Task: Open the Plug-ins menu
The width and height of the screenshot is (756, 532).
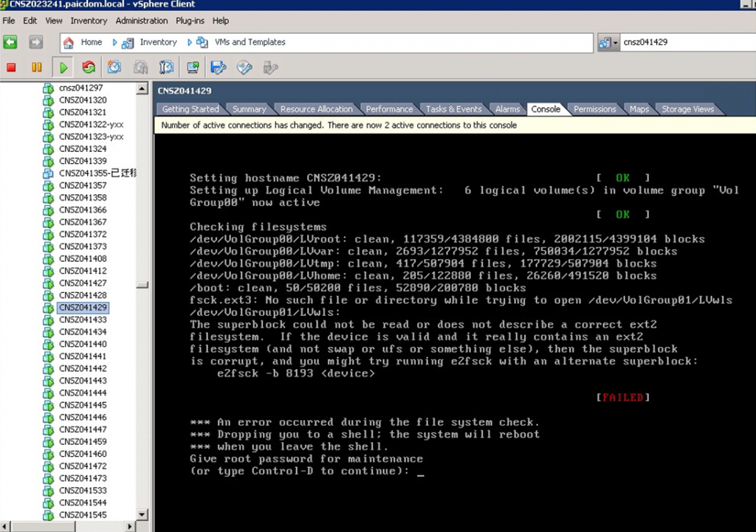Action: (190, 21)
